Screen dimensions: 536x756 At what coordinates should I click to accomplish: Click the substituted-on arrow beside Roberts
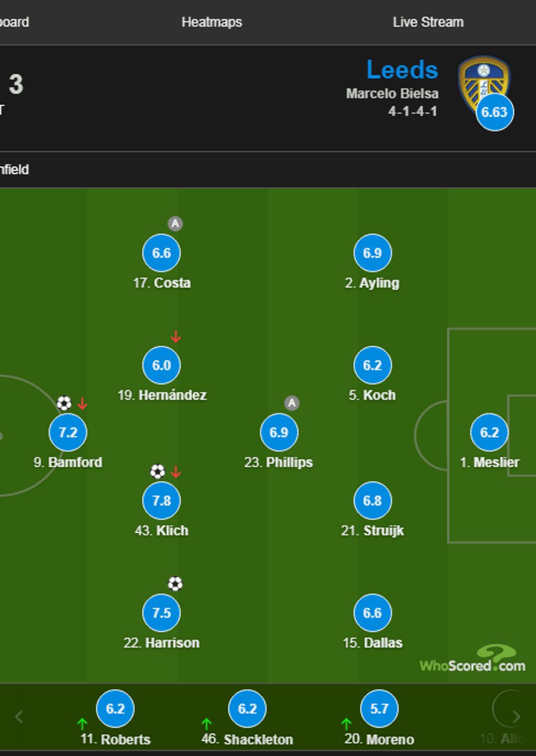click(x=82, y=724)
